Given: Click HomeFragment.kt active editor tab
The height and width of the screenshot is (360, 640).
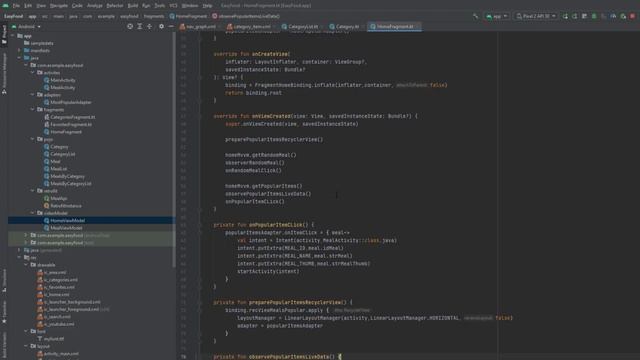Looking at the screenshot, I should click(x=394, y=27).
